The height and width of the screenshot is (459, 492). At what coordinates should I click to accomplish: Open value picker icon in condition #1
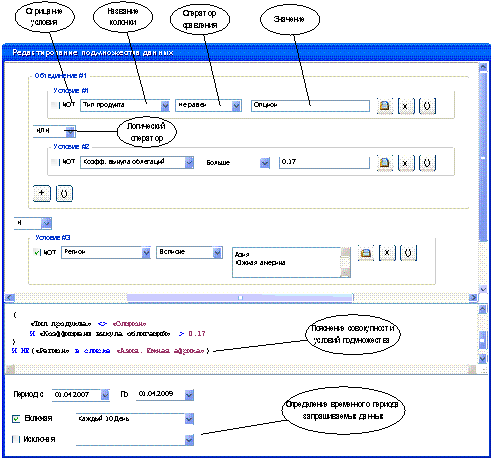(385, 106)
